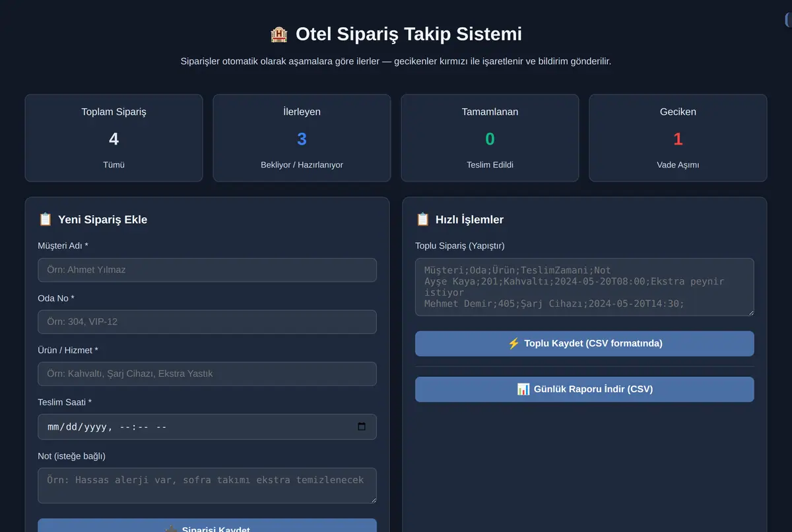792x532 pixels.
Task: Click Toplu Kaydet (CSV formatında) button
Action: point(585,343)
